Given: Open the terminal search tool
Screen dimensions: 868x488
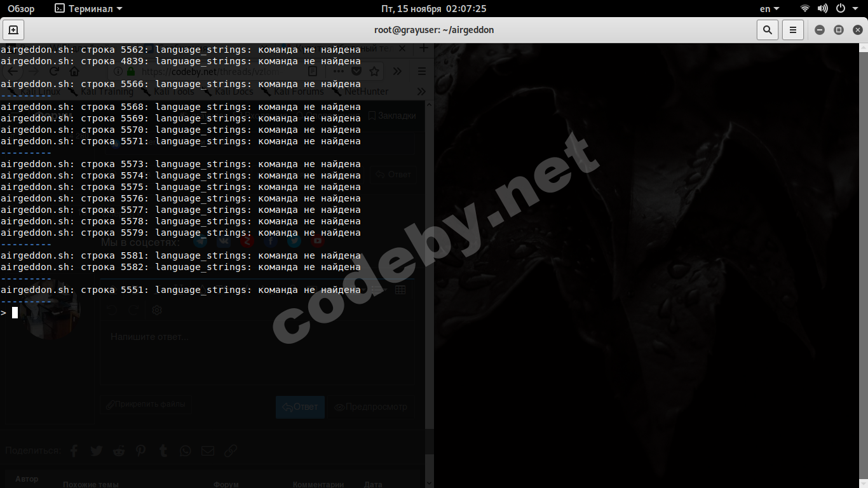Looking at the screenshot, I should [768, 30].
